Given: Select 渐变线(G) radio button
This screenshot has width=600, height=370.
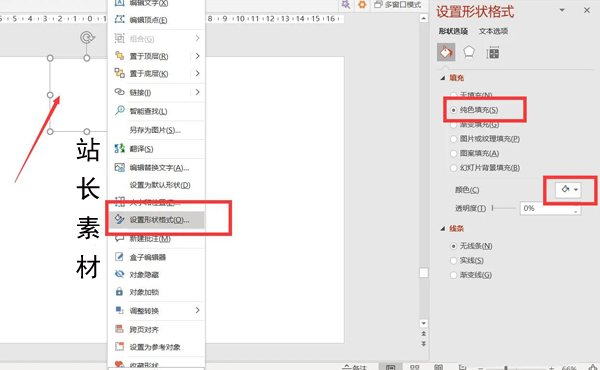Looking at the screenshot, I should [x=453, y=275].
